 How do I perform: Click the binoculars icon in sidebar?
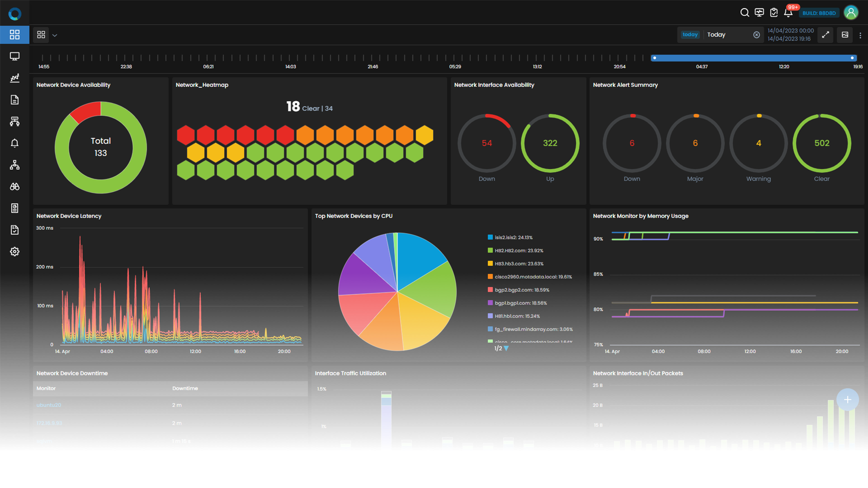click(14, 187)
